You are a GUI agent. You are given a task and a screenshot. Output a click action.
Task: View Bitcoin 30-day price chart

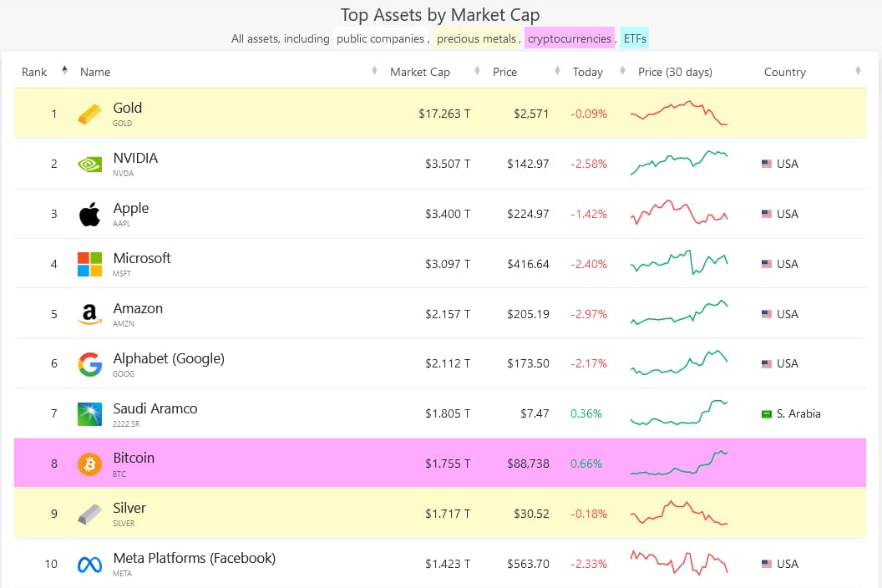[679, 463]
